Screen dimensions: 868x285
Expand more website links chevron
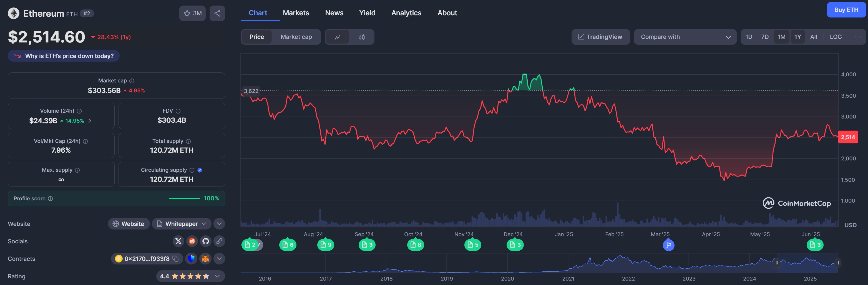click(x=219, y=224)
